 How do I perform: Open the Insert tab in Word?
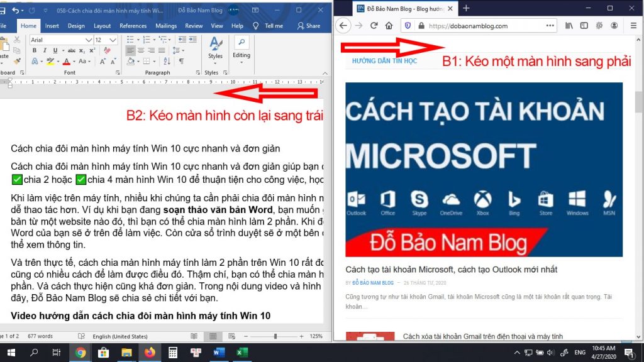[52, 25]
